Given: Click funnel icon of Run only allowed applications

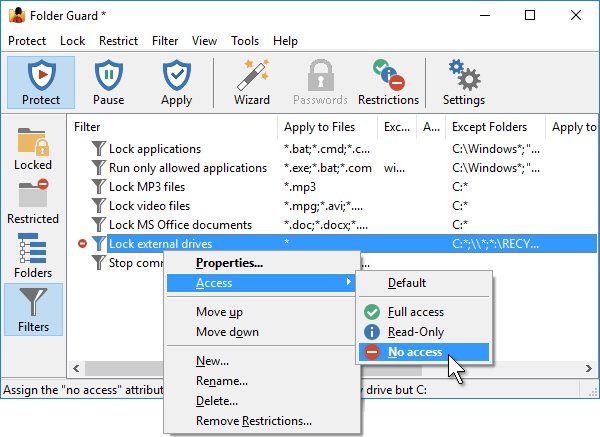Looking at the screenshot, I should (98, 168).
